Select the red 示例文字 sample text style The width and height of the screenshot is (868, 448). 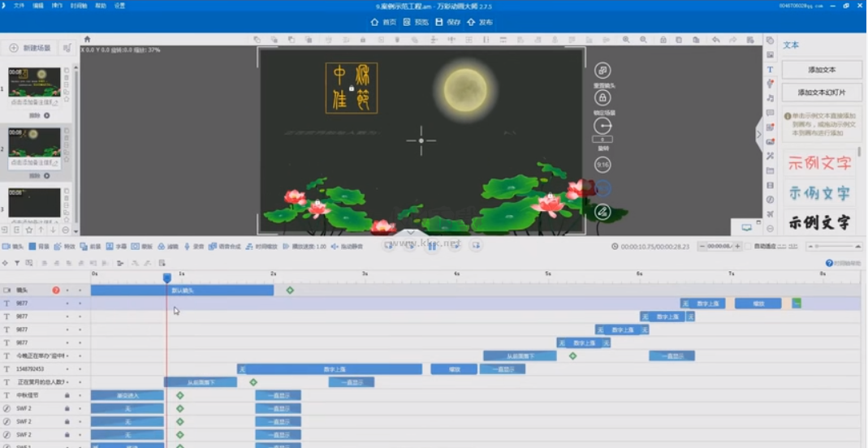[x=819, y=162]
